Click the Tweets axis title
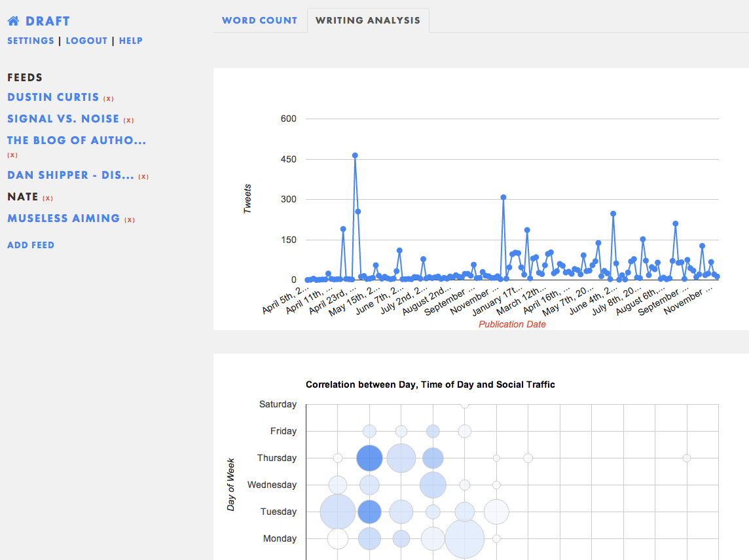The width and height of the screenshot is (749, 560). (247, 198)
